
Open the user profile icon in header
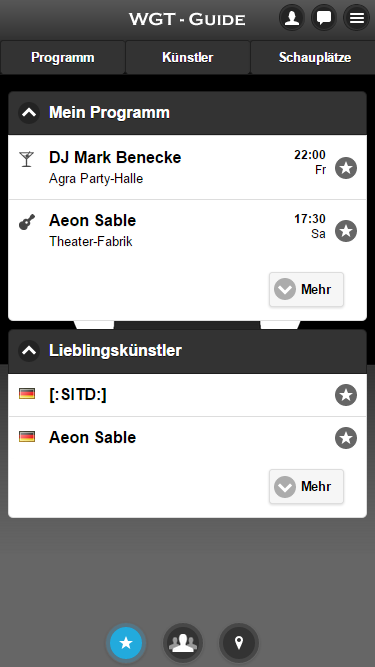[292, 18]
